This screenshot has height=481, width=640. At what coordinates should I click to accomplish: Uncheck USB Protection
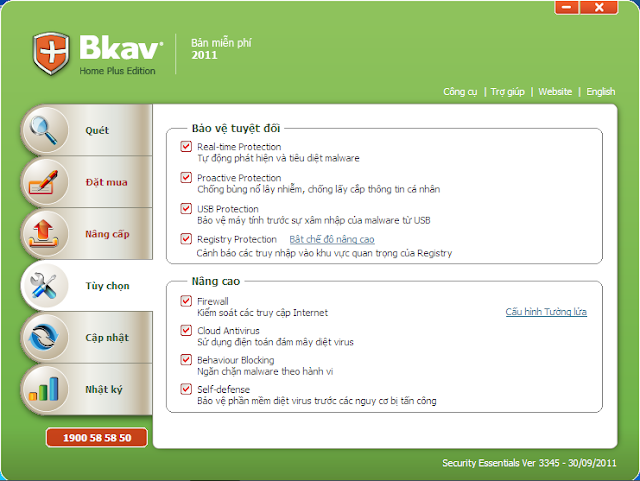tap(186, 208)
